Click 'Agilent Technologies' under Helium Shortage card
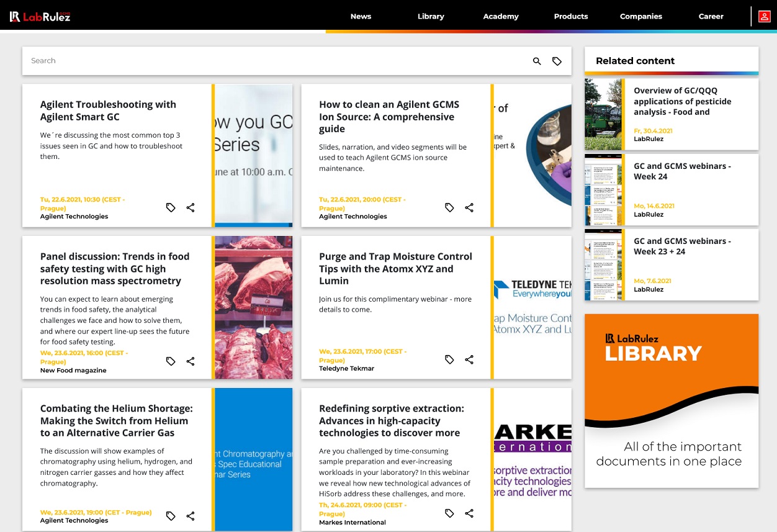 [74, 521]
